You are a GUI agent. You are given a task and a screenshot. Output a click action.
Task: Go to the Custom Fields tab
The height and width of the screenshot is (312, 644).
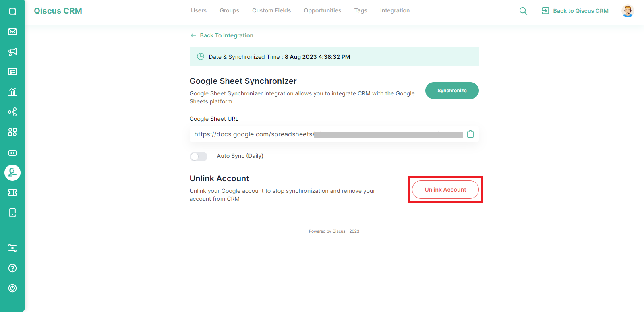pyautogui.click(x=271, y=10)
